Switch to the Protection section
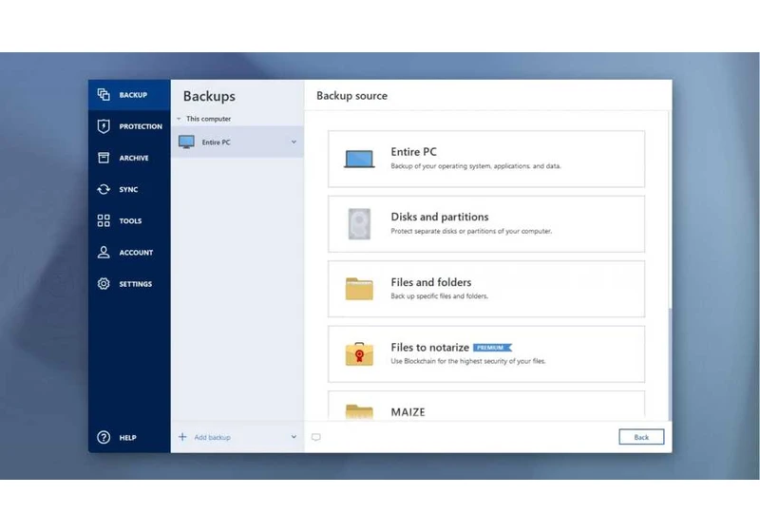Image resolution: width=760 pixels, height=532 pixels. point(141,126)
